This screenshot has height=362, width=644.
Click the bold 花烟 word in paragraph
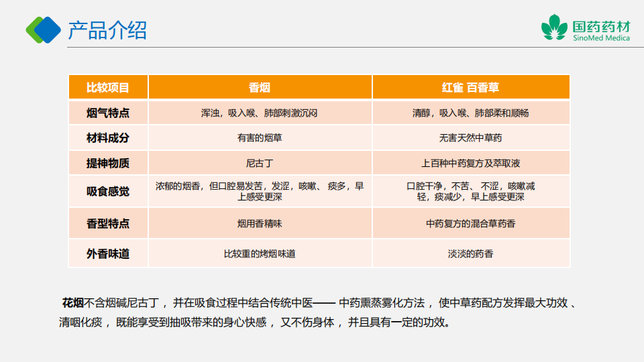pyautogui.click(x=72, y=302)
